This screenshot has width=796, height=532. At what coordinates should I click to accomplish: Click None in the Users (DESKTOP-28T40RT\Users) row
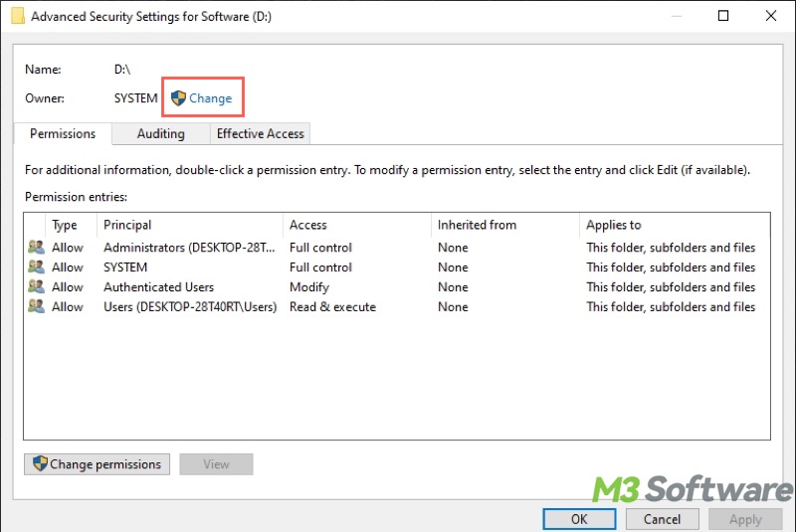(x=453, y=307)
